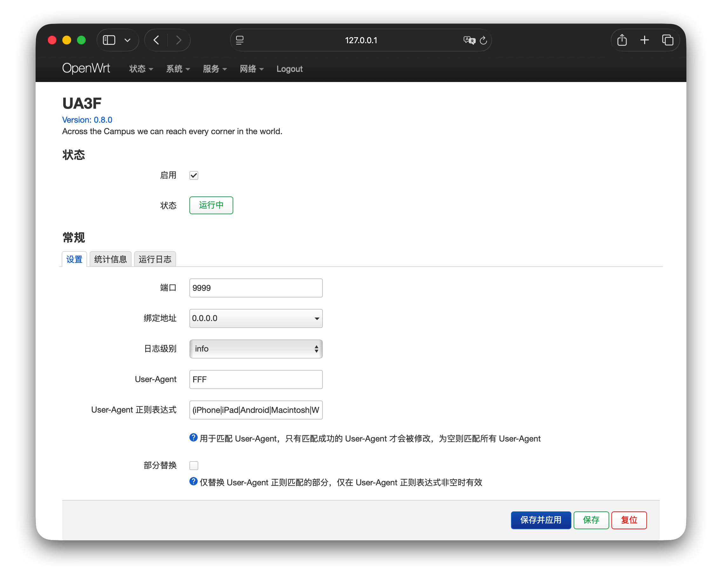Click the page reader icon in address bar

240,40
